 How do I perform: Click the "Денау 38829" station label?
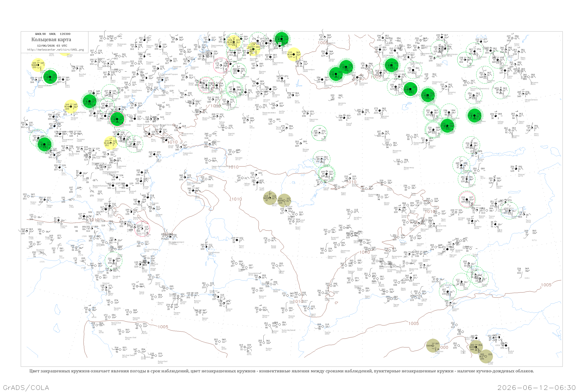[403, 289]
